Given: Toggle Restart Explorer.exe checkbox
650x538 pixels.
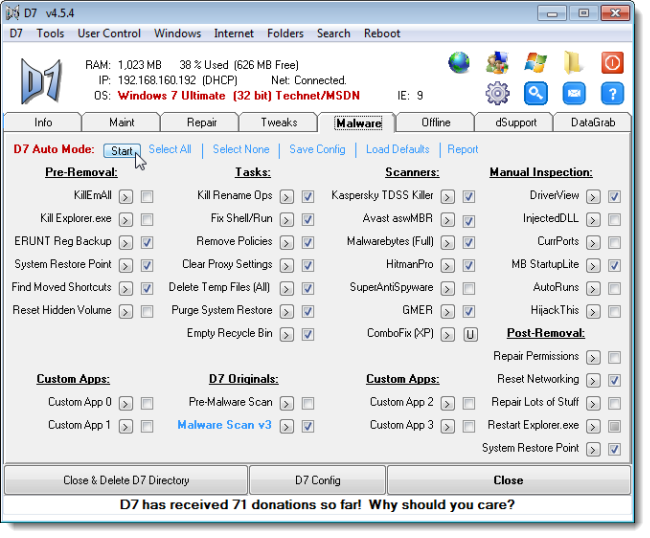Looking at the screenshot, I should pyautogui.click(x=614, y=426).
